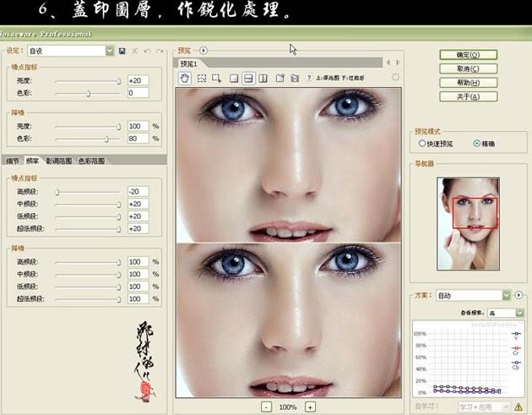
Task: Click the 帮助(H) button
Action: (468, 83)
